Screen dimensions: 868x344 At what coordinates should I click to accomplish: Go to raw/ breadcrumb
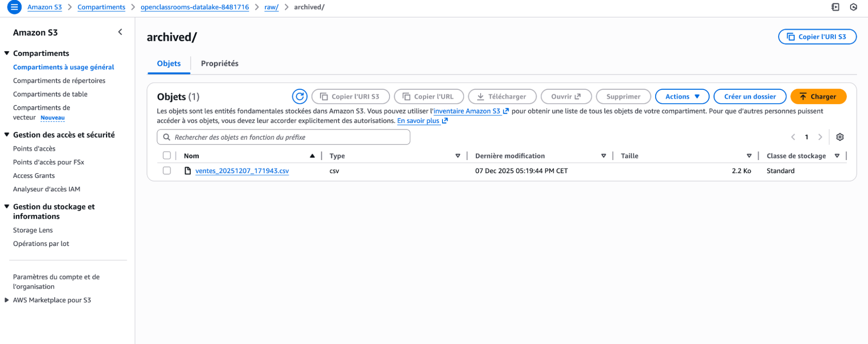tap(271, 7)
